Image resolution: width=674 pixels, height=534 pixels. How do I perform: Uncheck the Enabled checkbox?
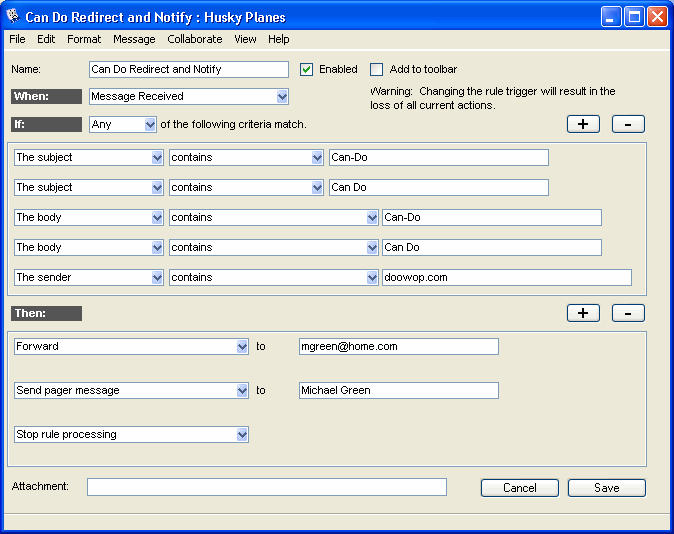pos(307,70)
